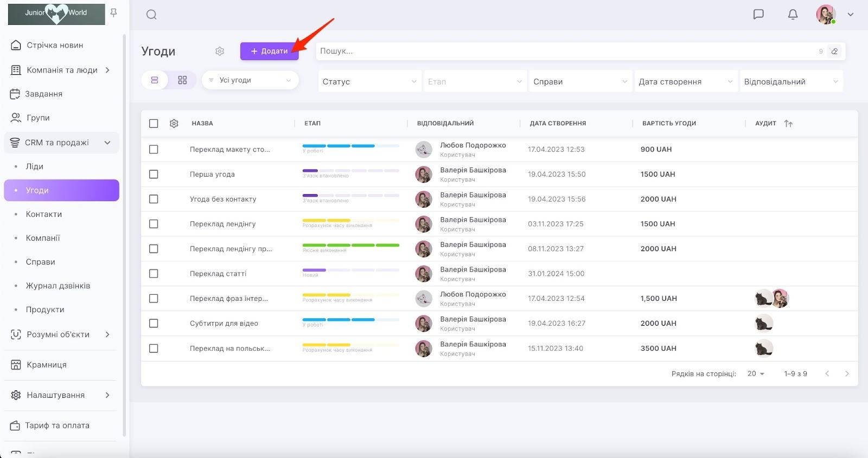Open the chat messages icon

click(x=758, y=15)
